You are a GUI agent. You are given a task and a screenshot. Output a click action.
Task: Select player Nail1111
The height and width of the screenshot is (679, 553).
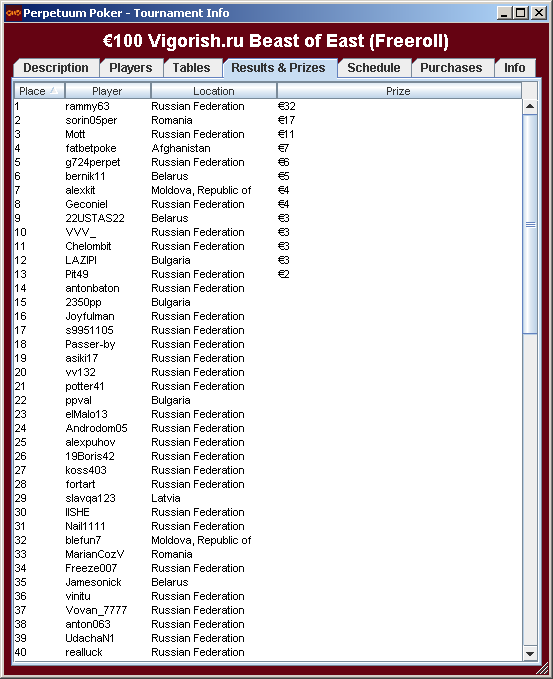click(x=85, y=526)
